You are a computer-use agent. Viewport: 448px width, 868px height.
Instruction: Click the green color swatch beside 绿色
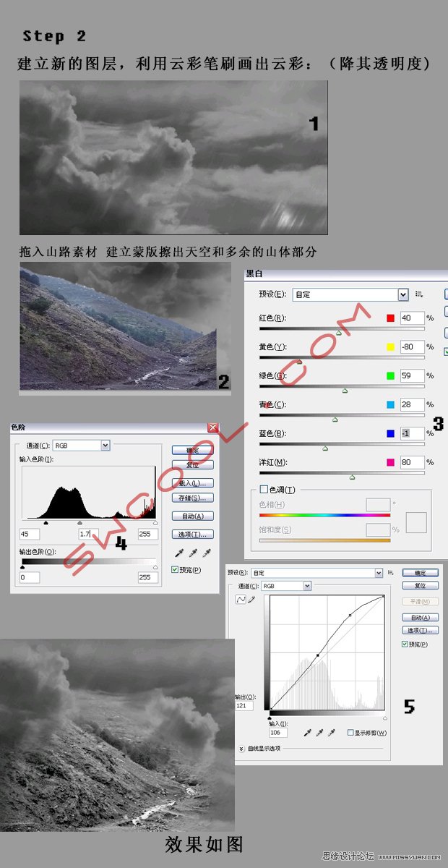pos(391,375)
